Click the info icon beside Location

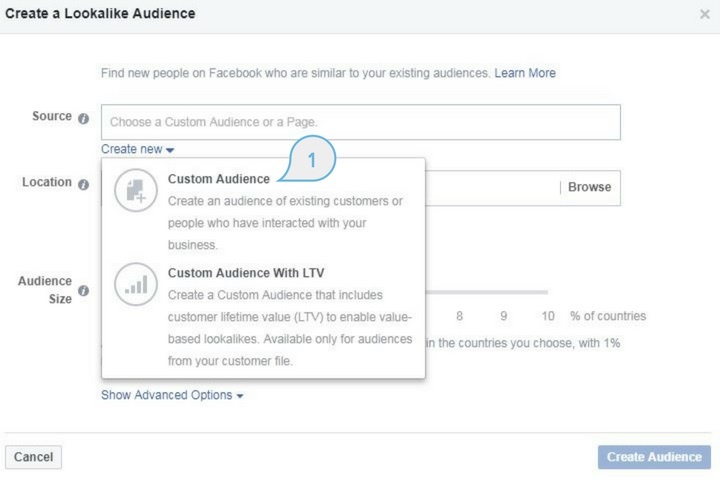83,184
